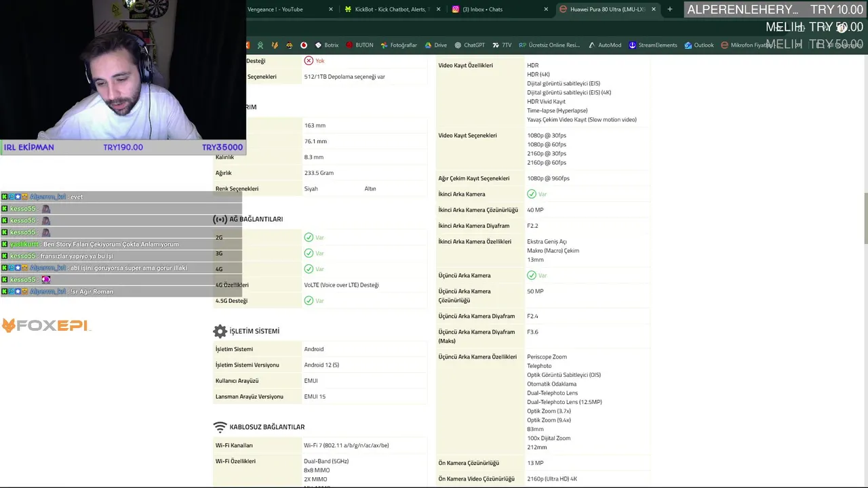Click the antenna icon beside Ağ Bağlantıları
The width and height of the screenshot is (868, 488).
[220, 219]
